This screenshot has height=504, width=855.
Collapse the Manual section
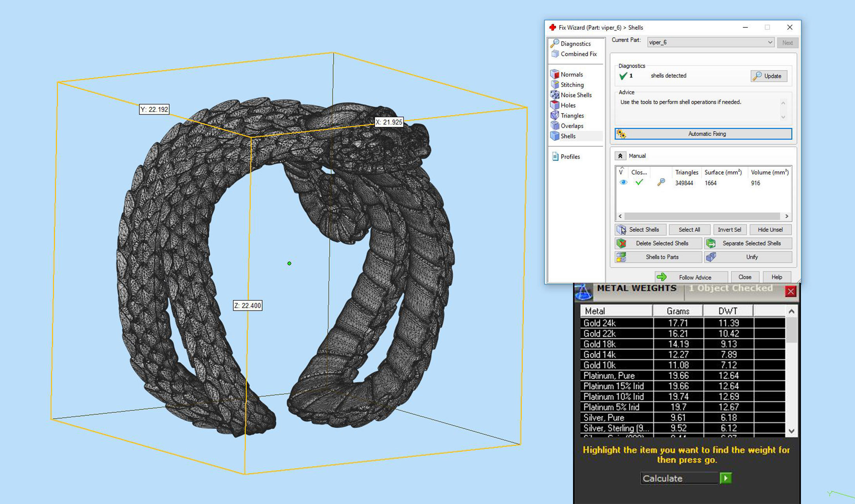(620, 156)
